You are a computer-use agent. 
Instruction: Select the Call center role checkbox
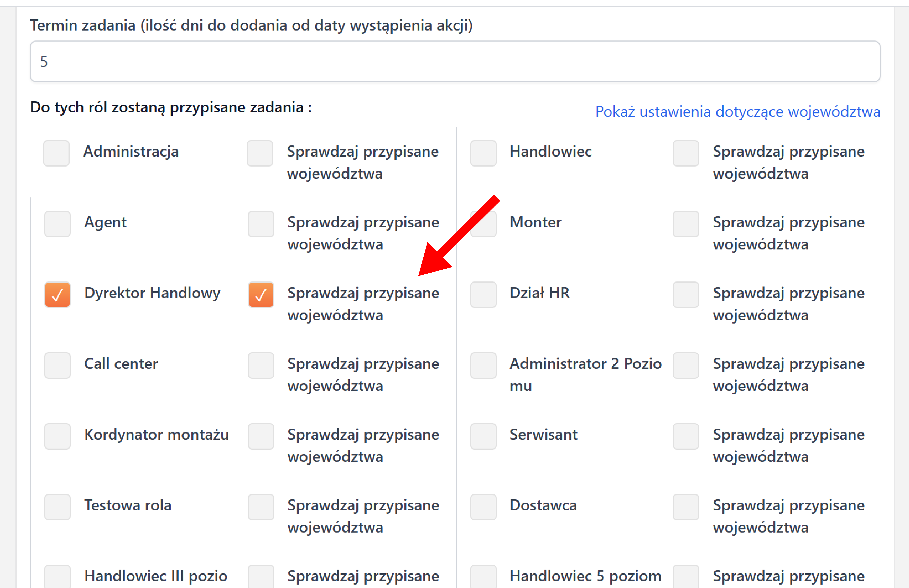[x=57, y=365]
